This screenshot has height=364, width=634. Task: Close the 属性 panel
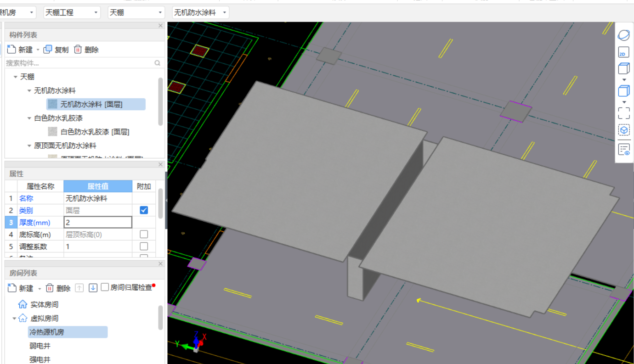pos(160,164)
